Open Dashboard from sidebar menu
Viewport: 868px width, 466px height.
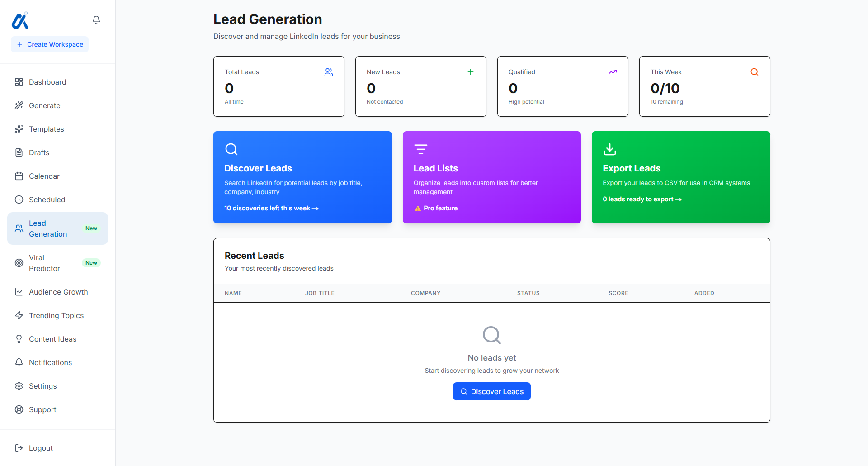point(57,82)
